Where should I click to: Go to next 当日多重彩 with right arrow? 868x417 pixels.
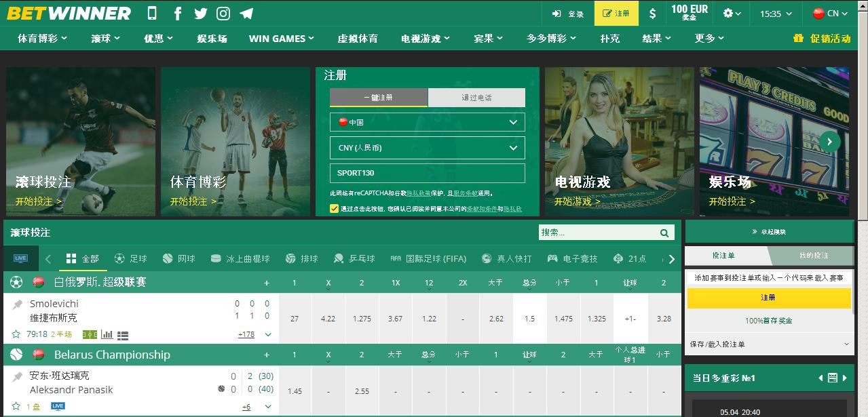(846, 378)
